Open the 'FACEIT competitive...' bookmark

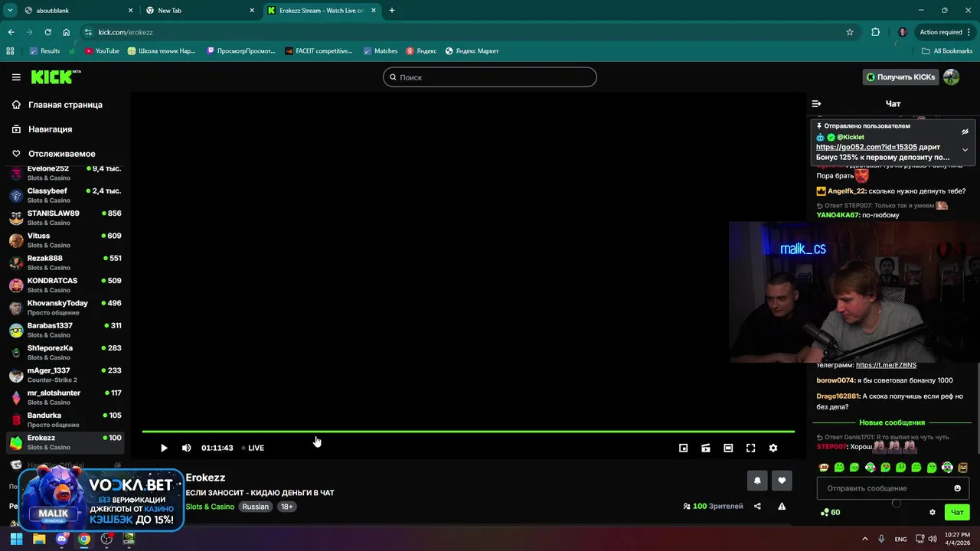coord(318,51)
